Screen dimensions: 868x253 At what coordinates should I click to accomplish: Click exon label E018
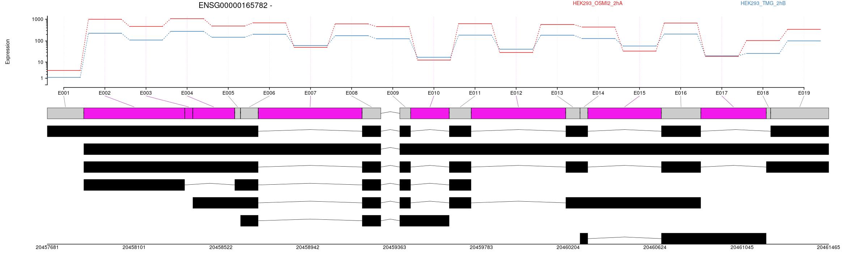763,93
